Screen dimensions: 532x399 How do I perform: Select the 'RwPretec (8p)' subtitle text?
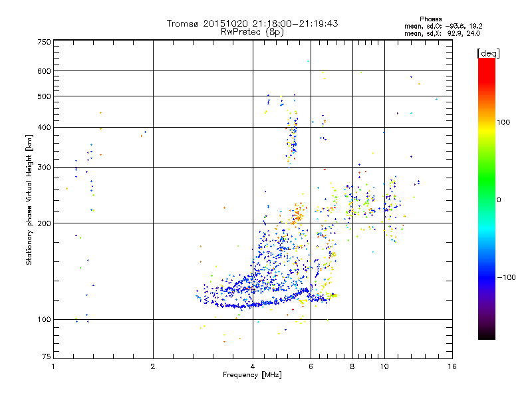(252, 32)
